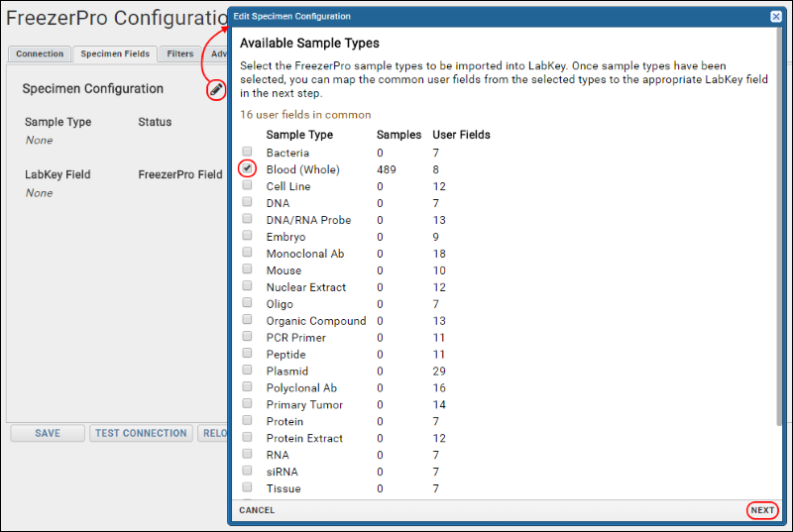This screenshot has height=532, width=793.
Task: Select the Polyclonal Ab checkbox
Action: click(247, 386)
